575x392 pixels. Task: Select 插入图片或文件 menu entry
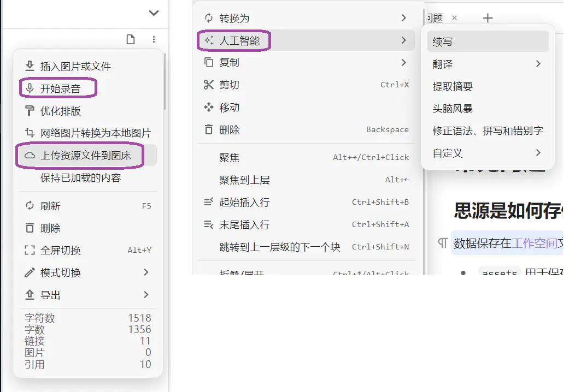coord(88,66)
